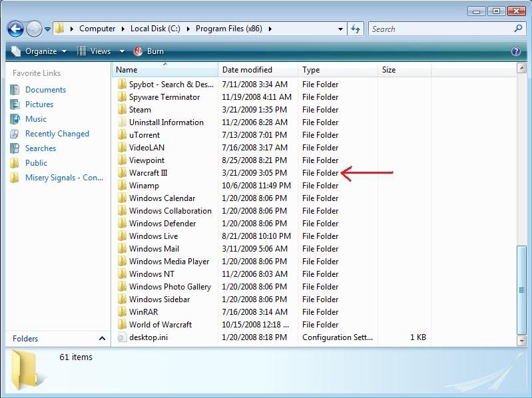Click the Folders pane label
The width and height of the screenshot is (532, 398).
click(25, 339)
